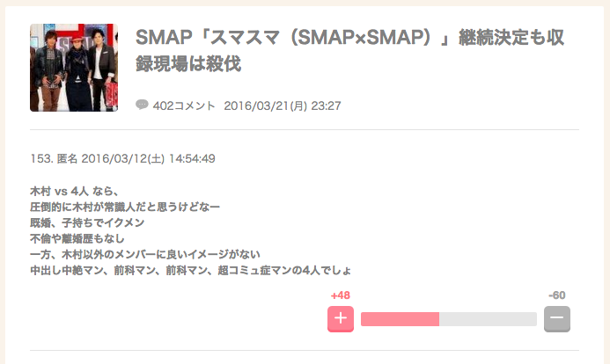Click the pink plus vote button

(341, 319)
